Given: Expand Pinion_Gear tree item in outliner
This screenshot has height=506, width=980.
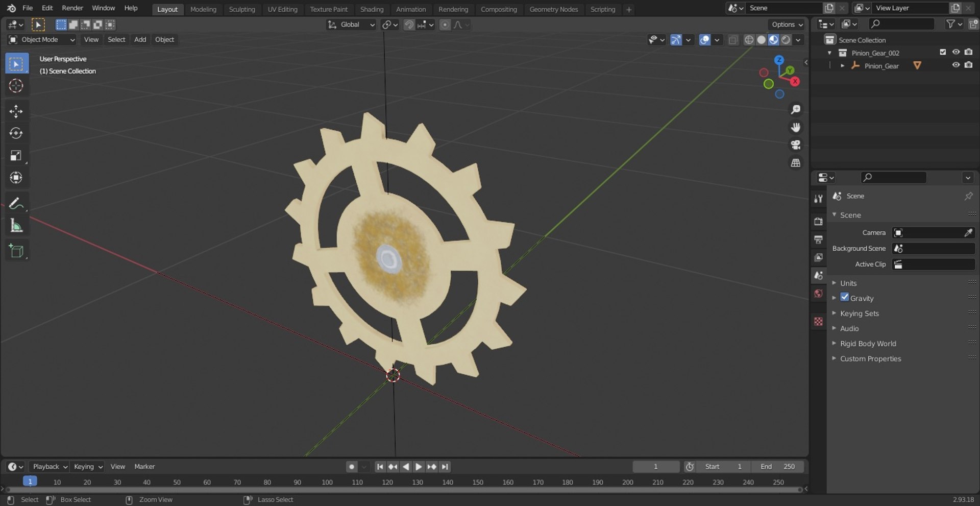Looking at the screenshot, I should coord(842,65).
